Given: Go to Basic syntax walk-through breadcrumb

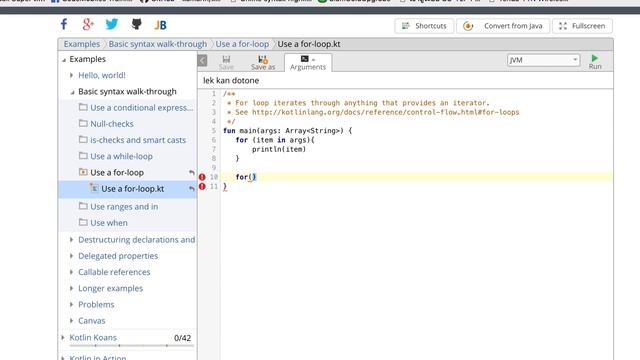Looking at the screenshot, I should coord(158,44).
